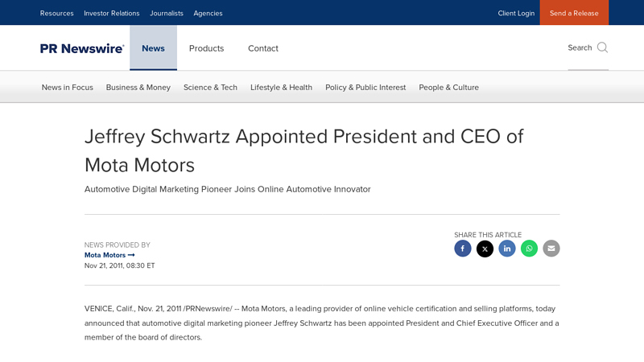Click the subtitle 'Automotive Digital Marketing Pioneer'

pyautogui.click(x=228, y=189)
